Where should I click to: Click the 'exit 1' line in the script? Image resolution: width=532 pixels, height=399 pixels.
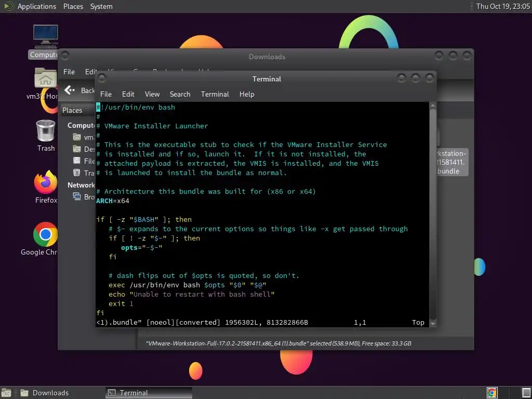[121, 303]
